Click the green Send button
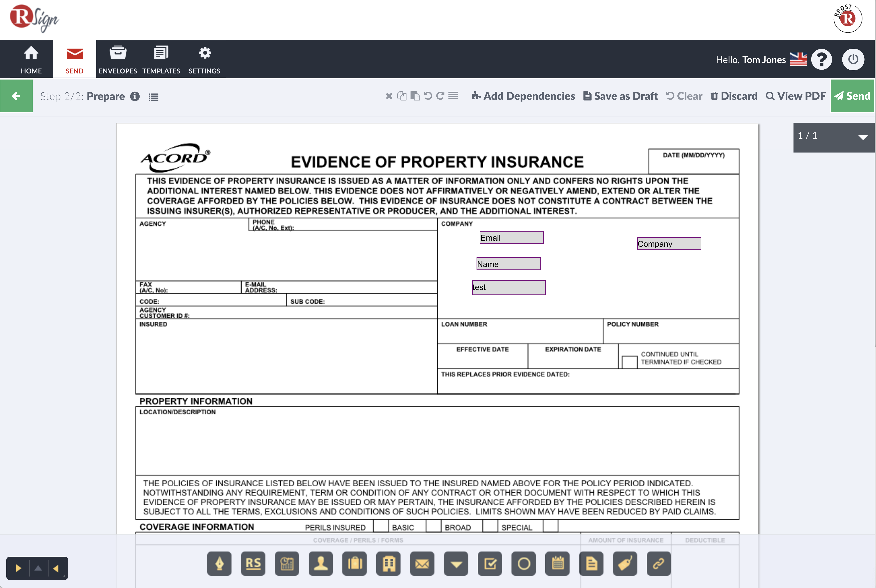Image resolution: width=876 pixels, height=588 pixels. coord(852,96)
